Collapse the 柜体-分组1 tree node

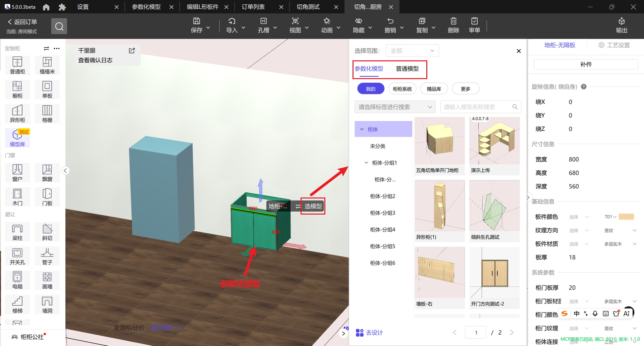pyautogui.click(x=366, y=163)
